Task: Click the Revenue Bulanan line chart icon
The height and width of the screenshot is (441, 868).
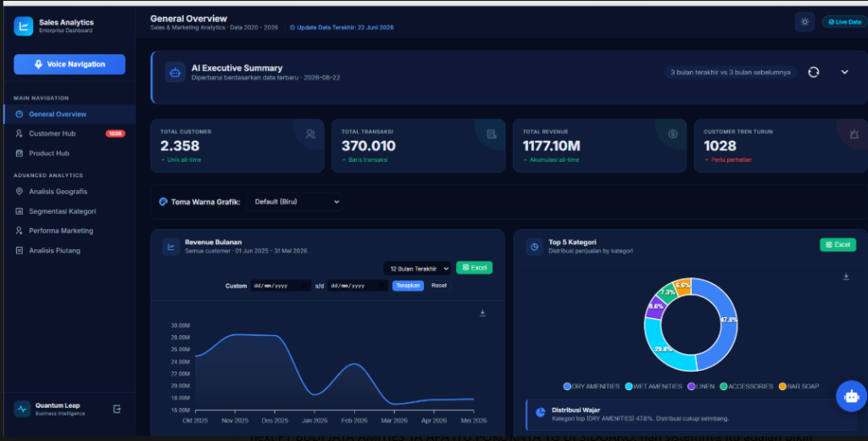Action: coord(171,247)
